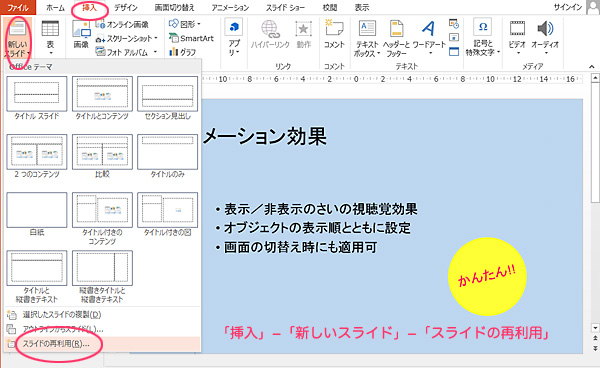Select the 2 つのコンテンツ layout

[x=37, y=156]
